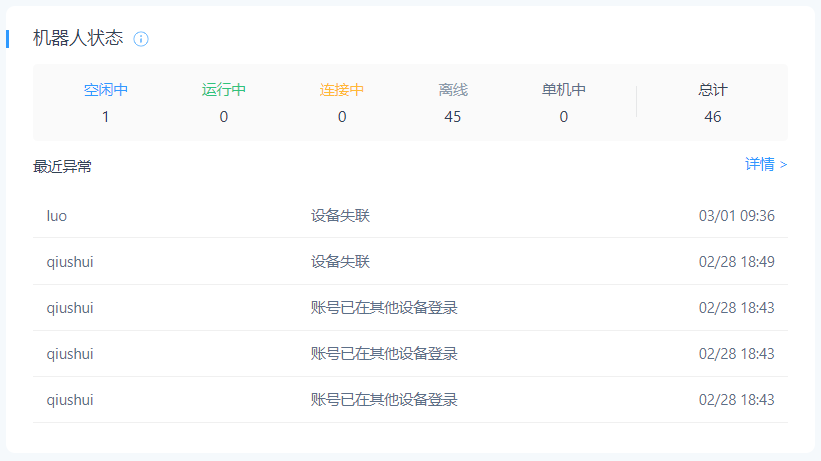Click the 0 count under 运行中

point(224,117)
